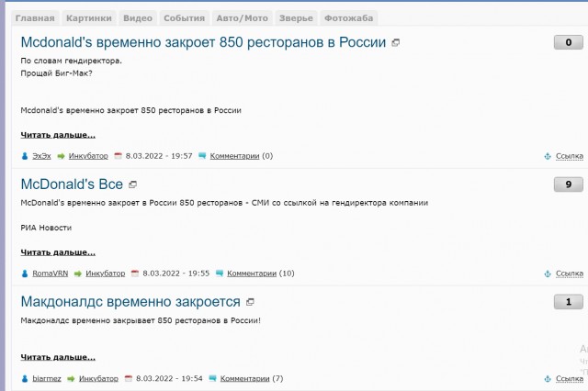
Task: Open Инкубатор link in ЭхЭх post
Action: click(x=88, y=156)
